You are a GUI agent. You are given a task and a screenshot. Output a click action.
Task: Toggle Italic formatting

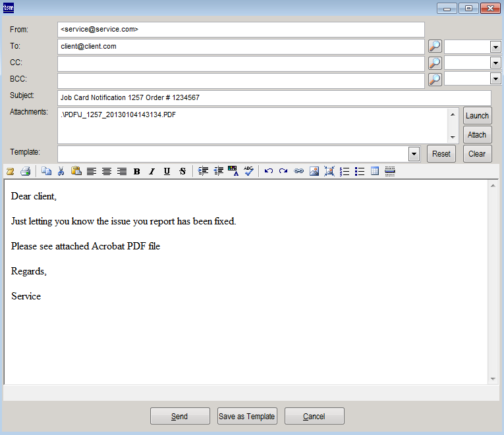152,171
